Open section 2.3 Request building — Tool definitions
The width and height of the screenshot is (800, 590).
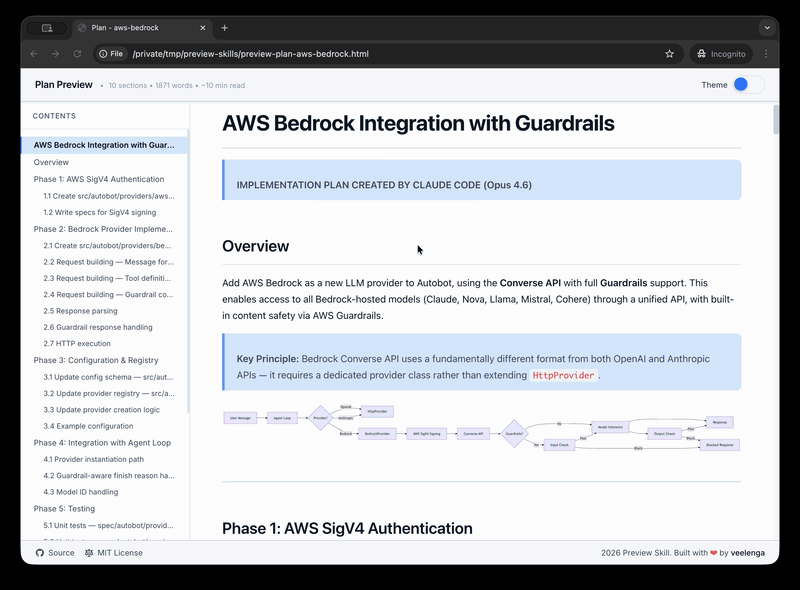coord(107,278)
